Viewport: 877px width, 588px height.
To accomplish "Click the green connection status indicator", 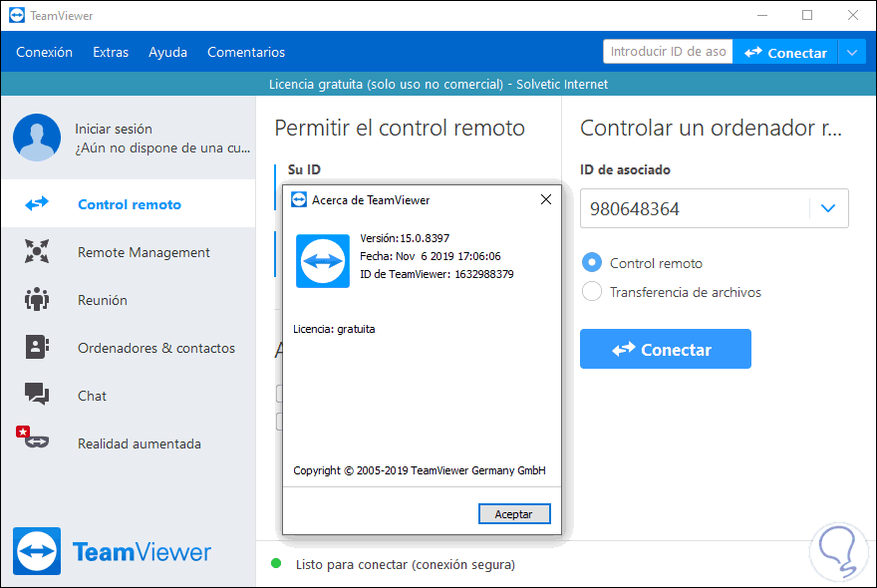I will 276,563.
